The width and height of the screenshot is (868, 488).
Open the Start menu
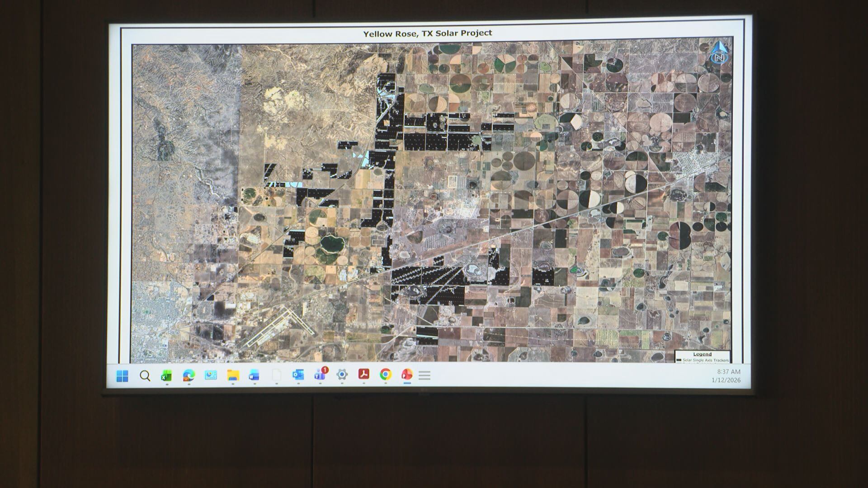[x=123, y=376]
